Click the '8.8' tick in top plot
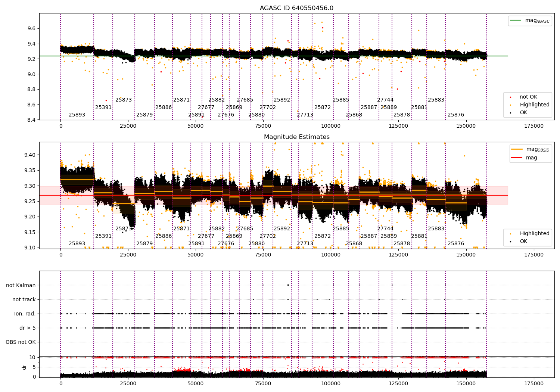 (x=31, y=90)
